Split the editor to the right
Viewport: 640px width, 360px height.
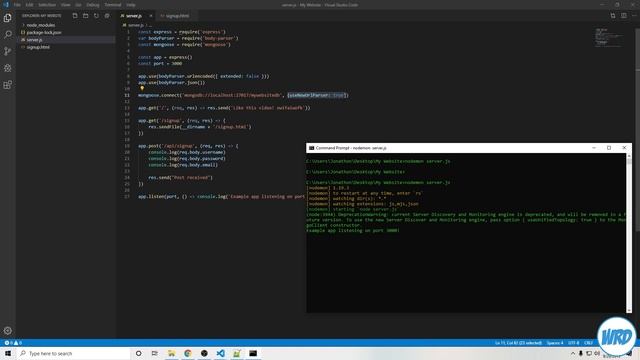[624, 16]
